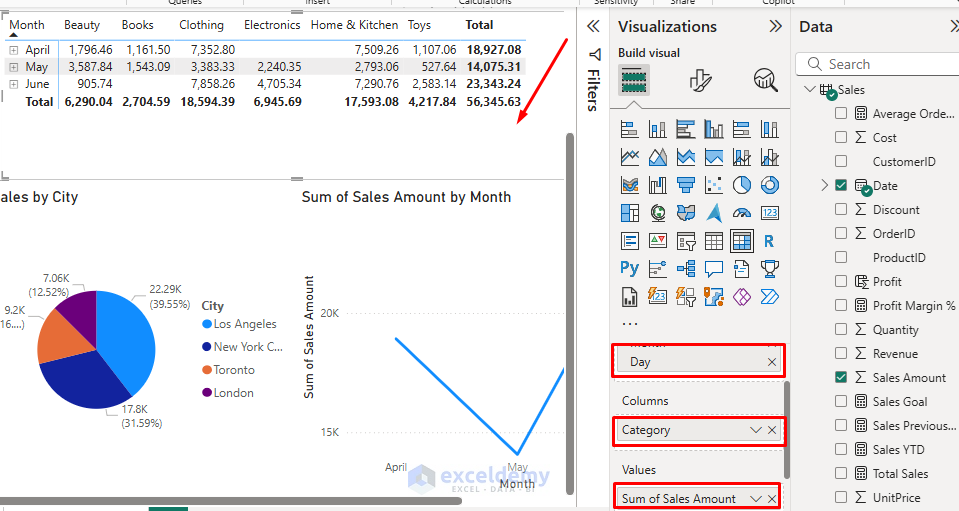
Task: Select the Slicer visual icon
Action: (686, 241)
